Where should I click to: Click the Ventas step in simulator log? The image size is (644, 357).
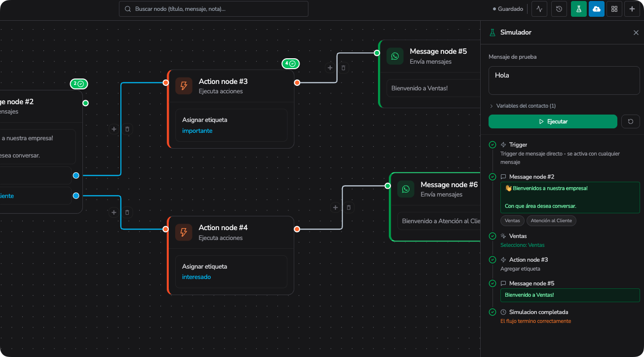[518, 236]
